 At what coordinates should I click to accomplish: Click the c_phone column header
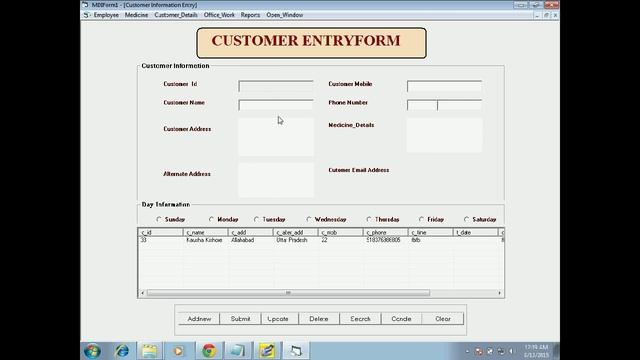coord(385,232)
